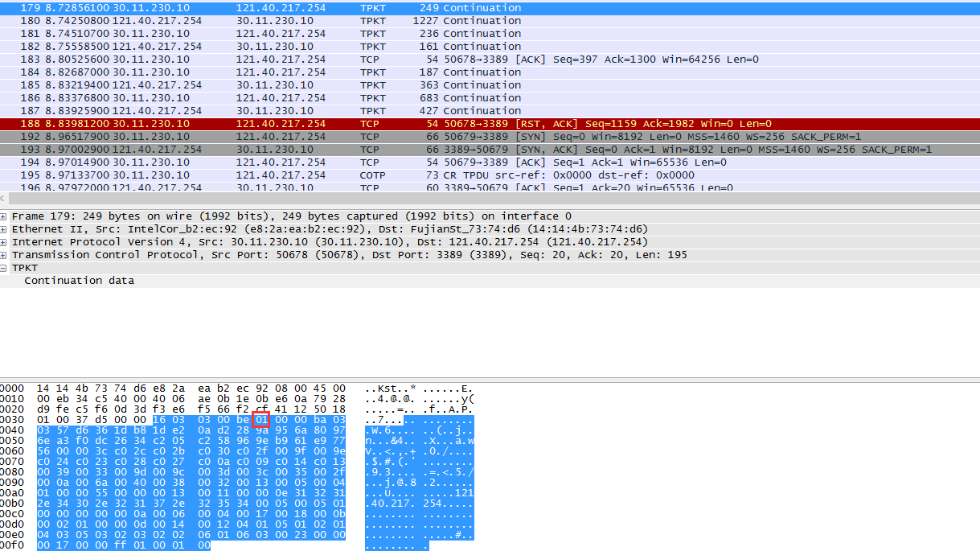
Task: Click hex dump row at offset 00e0
Action: [239, 535]
